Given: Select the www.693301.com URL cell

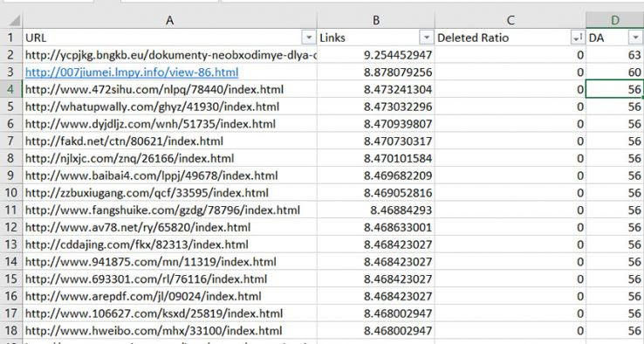Looking at the screenshot, I should (169, 279).
